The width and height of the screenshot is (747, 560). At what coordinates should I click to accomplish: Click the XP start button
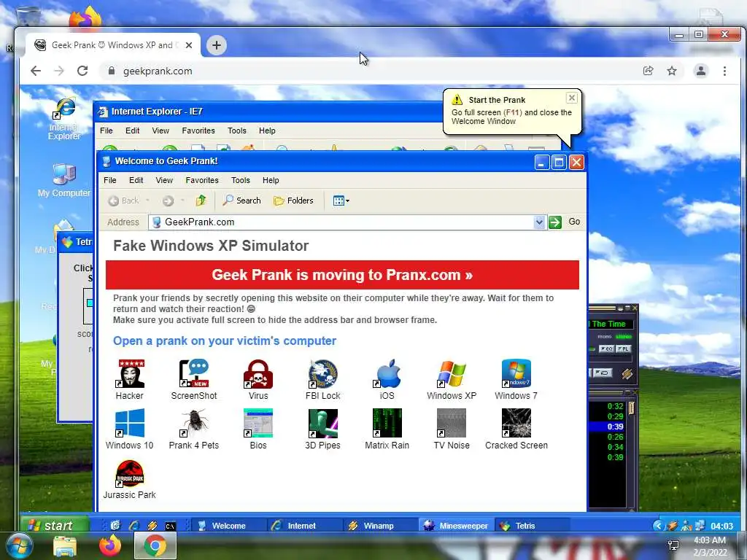pyautogui.click(x=54, y=525)
